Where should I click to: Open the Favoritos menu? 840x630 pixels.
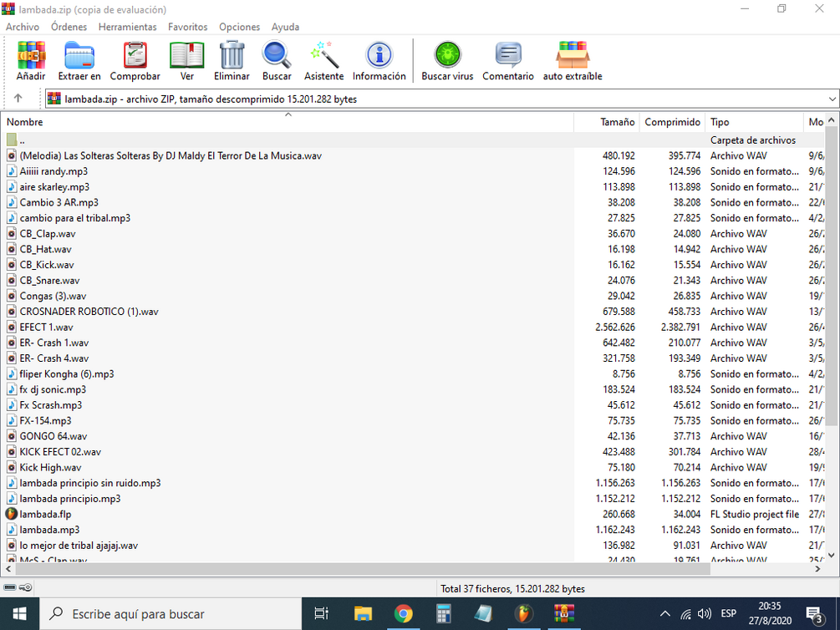187,27
